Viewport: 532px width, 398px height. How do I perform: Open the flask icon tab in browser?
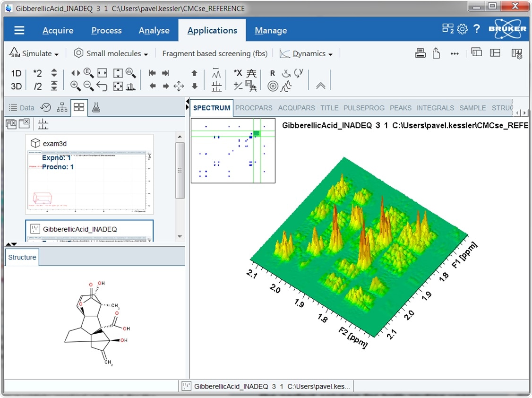pyautogui.click(x=96, y=108)
